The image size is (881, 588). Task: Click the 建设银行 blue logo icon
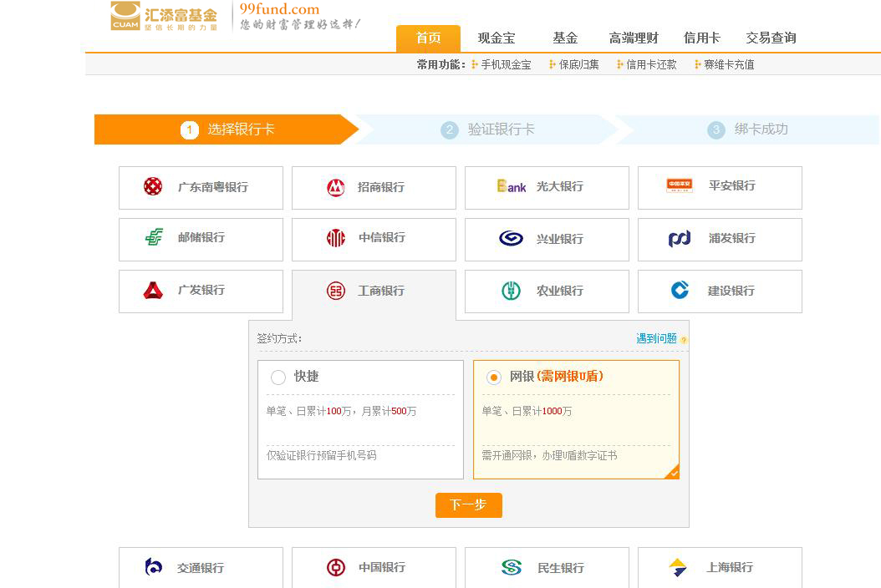(680, 290)
